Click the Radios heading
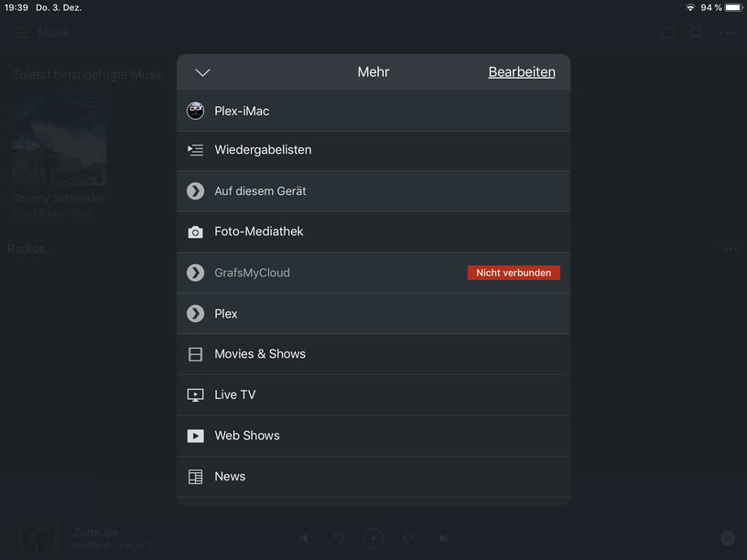 [27, 249]
